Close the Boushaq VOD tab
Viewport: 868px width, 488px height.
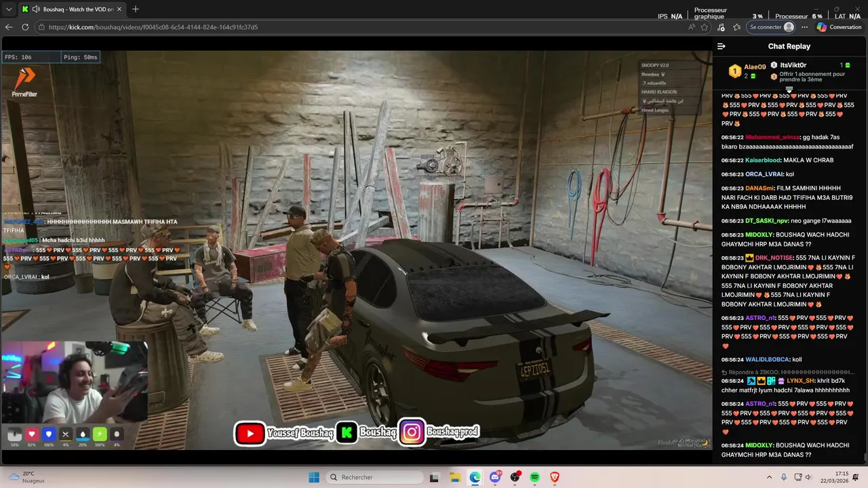tap(119, 9)
